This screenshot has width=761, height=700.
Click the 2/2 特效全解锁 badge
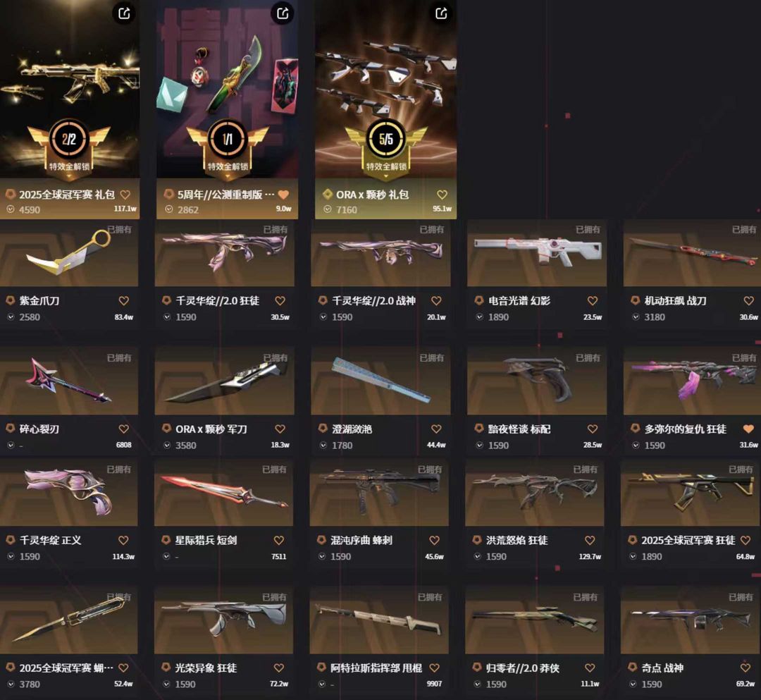tap(69, 146)
